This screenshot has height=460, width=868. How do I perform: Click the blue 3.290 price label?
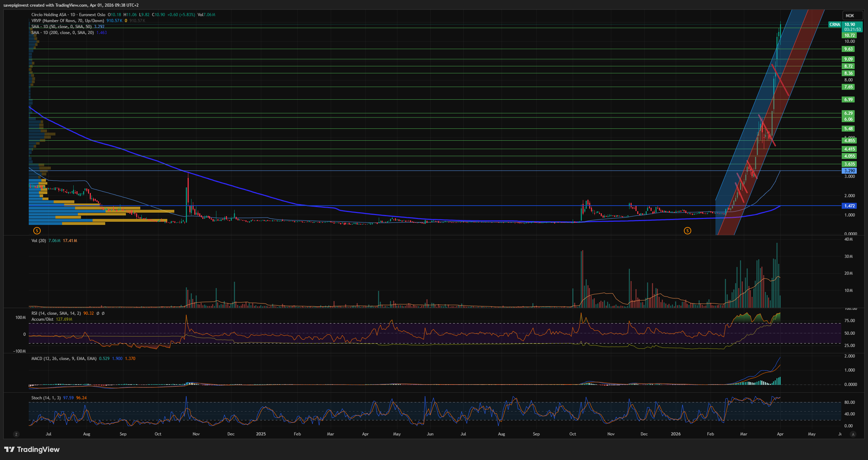(x=849, y=171)
